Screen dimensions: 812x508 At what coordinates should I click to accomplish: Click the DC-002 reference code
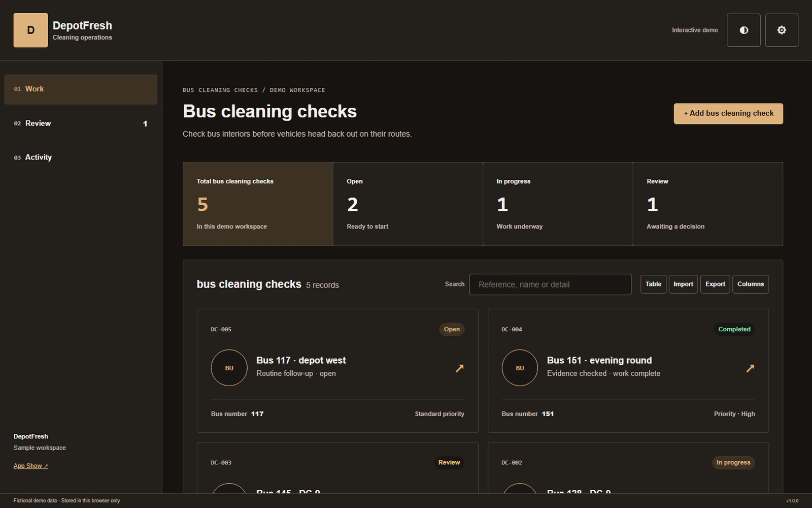pos(512,463)
